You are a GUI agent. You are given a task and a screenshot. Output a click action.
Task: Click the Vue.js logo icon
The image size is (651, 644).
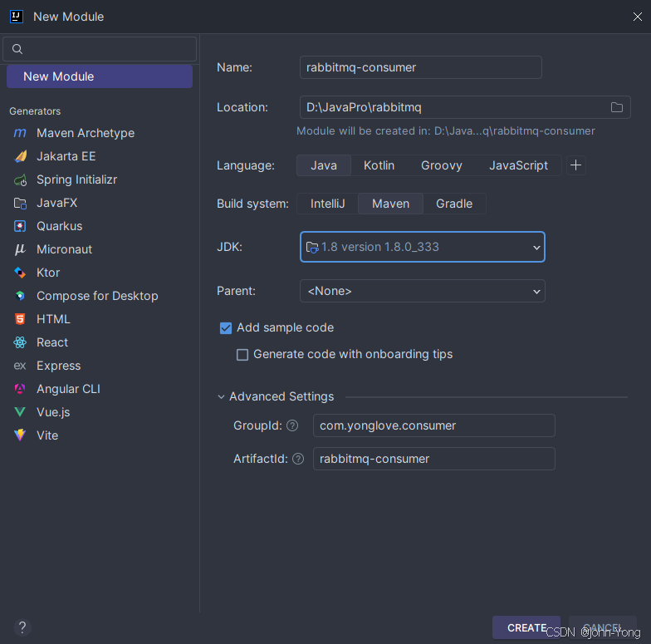(20, 412)
